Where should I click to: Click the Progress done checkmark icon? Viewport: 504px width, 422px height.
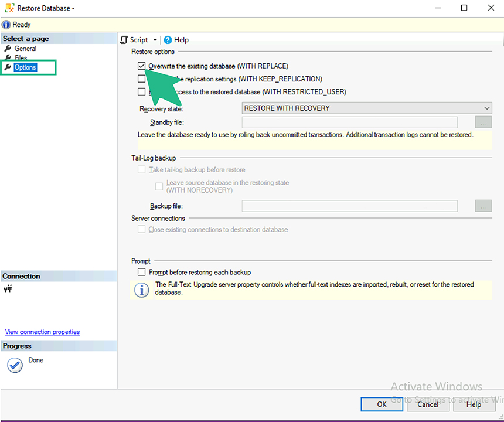point(14,365)
